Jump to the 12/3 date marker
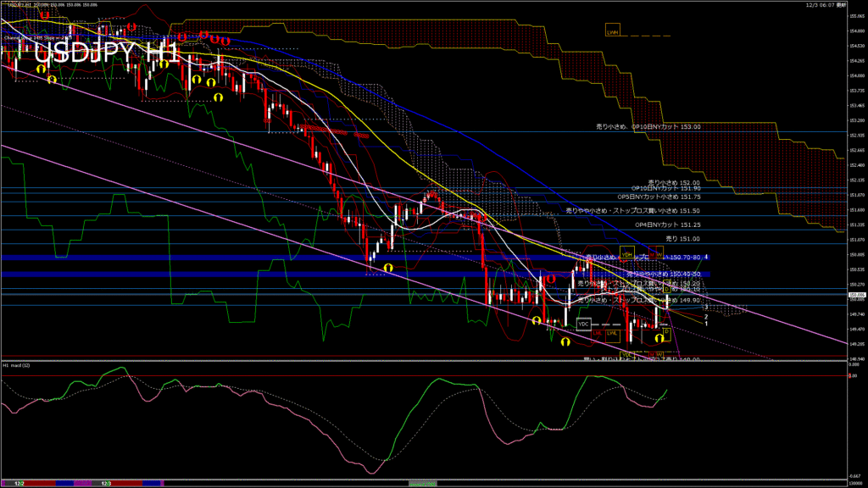The height and width of the screenshot is (488, 868). (x=107, y=483)
